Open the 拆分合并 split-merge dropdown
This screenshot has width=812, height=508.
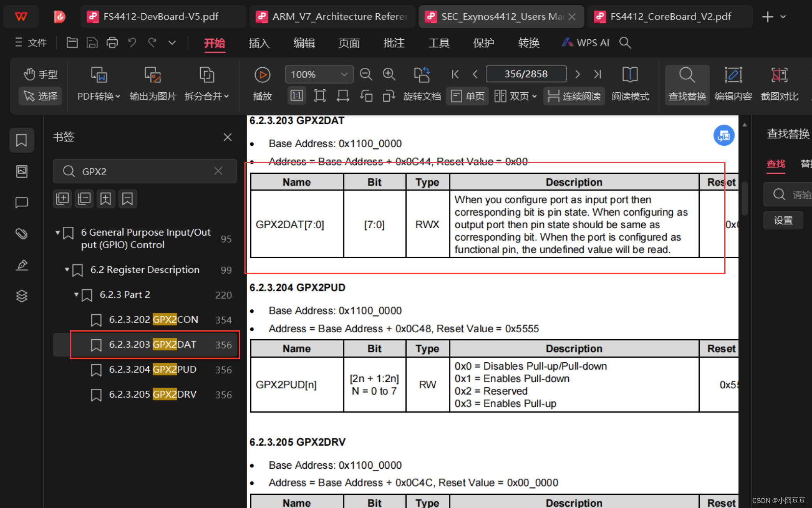[x=207, y=96]
